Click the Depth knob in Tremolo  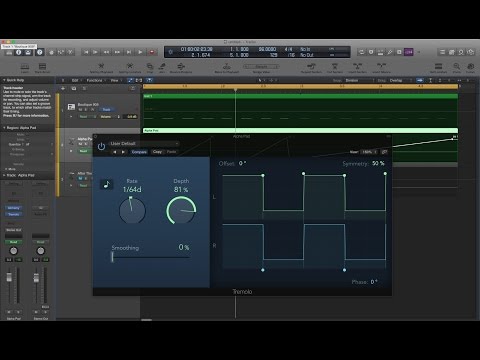point(181,210)
